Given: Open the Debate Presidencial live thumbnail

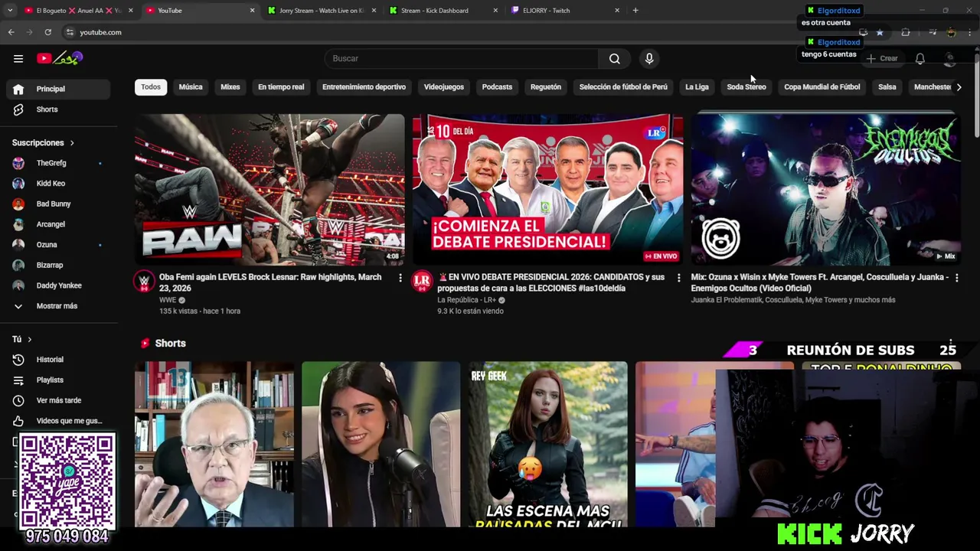Looking at the screenshot, I should [x=547, y=190].
